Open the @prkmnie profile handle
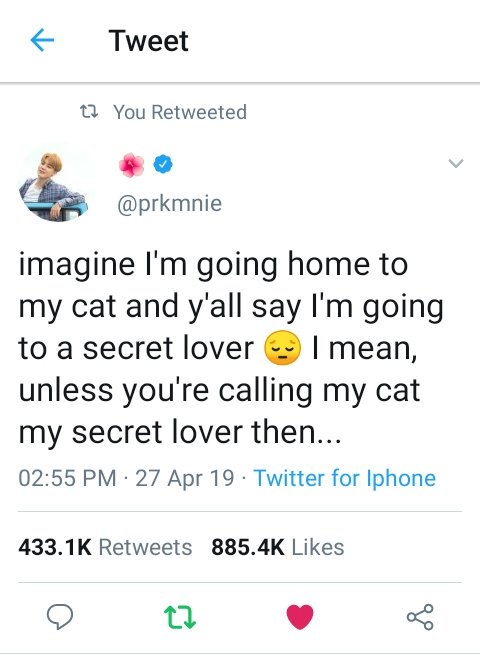Viewport: 480px width, 656px height. (x=169, y=204)
